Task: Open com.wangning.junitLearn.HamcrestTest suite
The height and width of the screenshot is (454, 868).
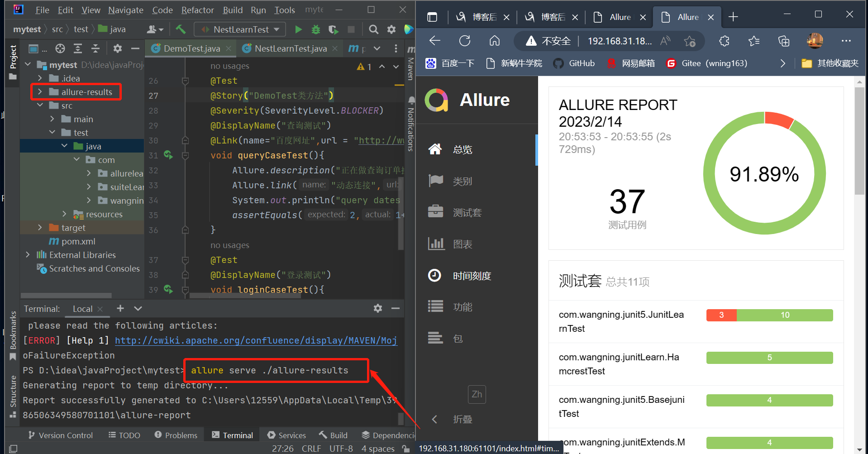Action: (696, 364)
